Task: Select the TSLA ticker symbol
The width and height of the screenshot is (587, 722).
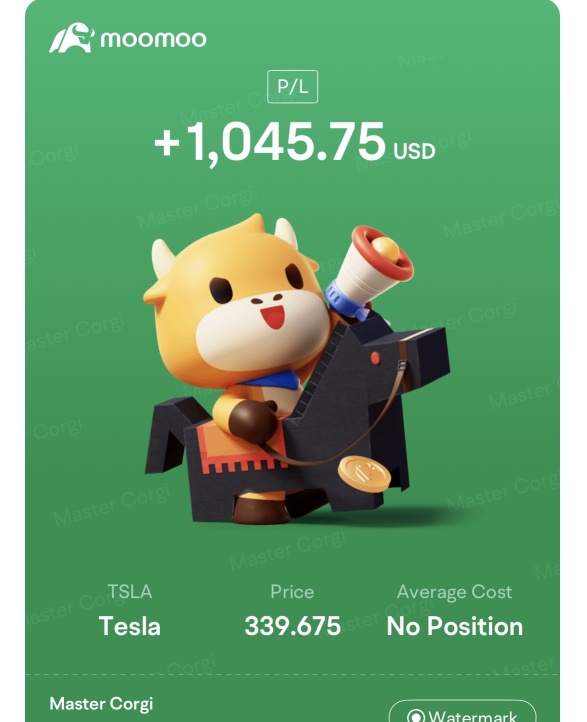Action: point(129,592)
